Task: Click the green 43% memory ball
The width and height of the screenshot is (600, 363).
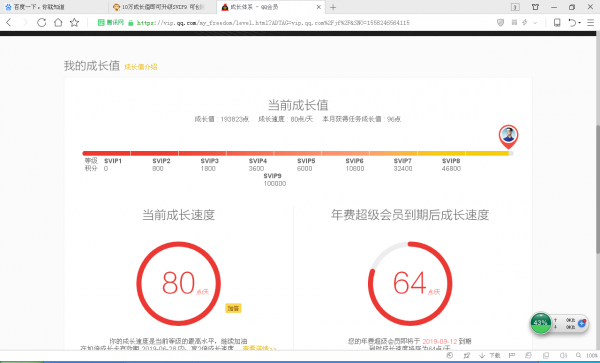Action: click(540, 323)
